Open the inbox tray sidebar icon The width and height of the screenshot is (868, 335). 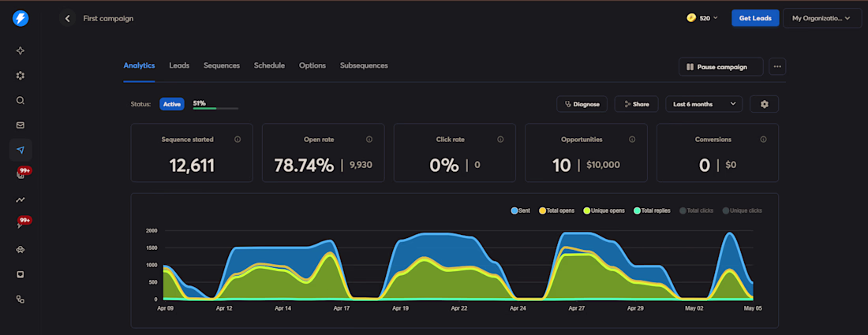(x=21, y=274)
